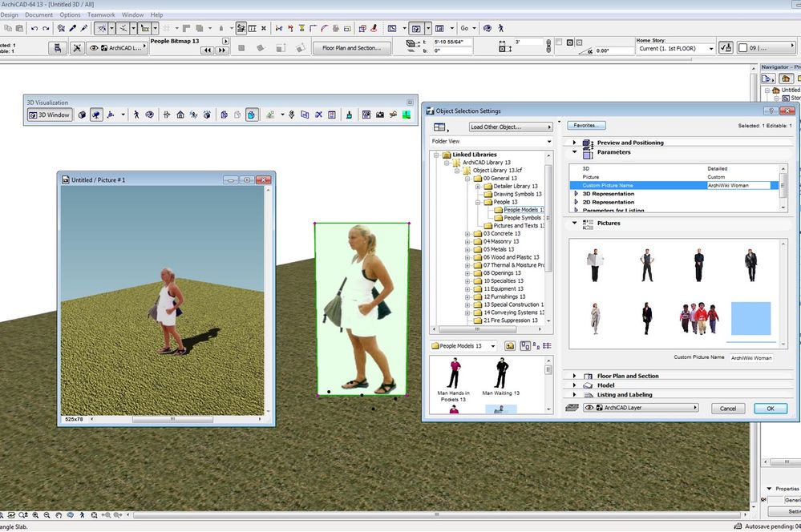
Task: Click the Custom Picture Name field below pictures
Action: 750,357
